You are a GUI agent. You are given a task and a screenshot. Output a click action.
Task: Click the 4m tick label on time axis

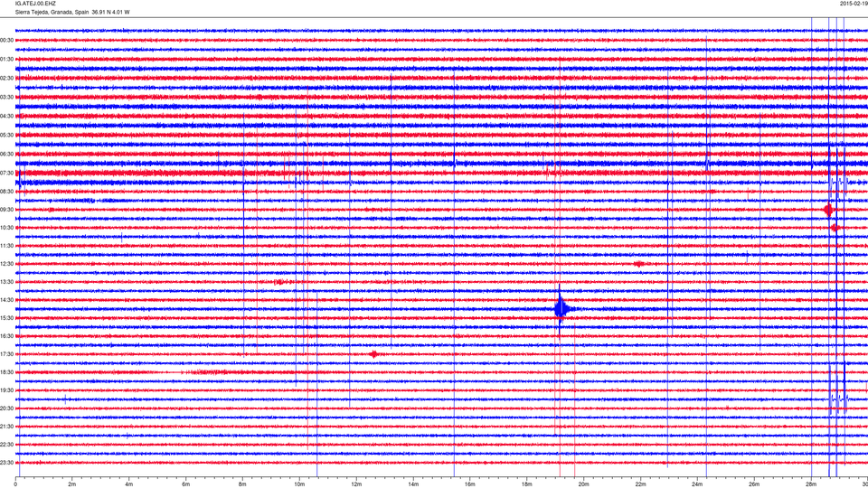point(129,484)
